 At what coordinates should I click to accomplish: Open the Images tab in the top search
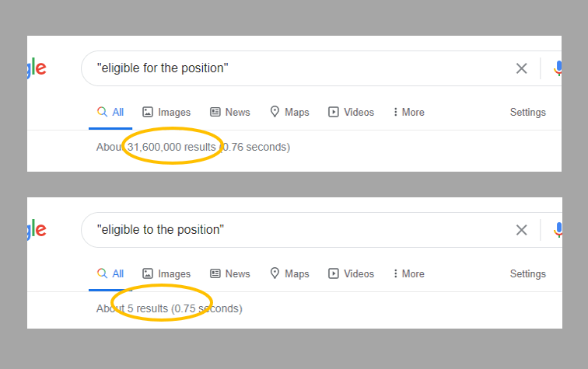[x=166, y=112]
